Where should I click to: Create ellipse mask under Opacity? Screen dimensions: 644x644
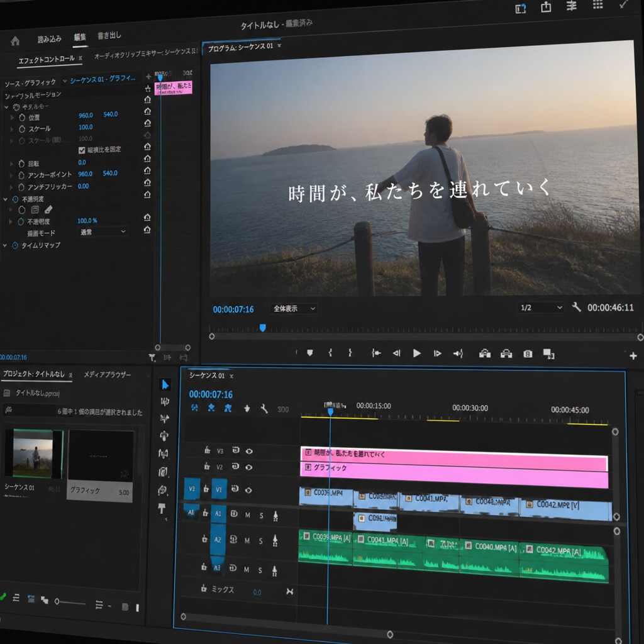(x=22, y=210)
